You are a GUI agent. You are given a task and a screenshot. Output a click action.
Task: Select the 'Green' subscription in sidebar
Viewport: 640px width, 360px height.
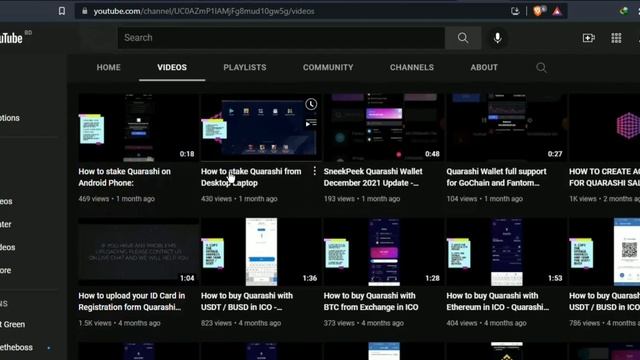pos(12,324)
